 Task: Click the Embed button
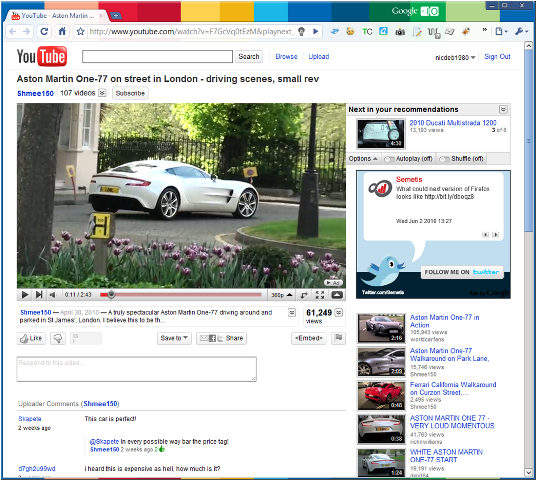click(309, 338)
